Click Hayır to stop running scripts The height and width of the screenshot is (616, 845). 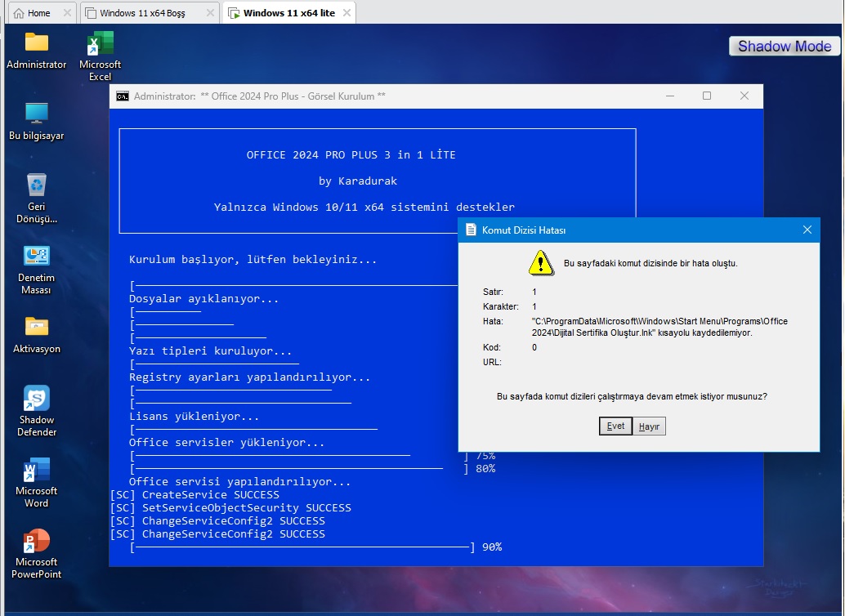(649, 426)
